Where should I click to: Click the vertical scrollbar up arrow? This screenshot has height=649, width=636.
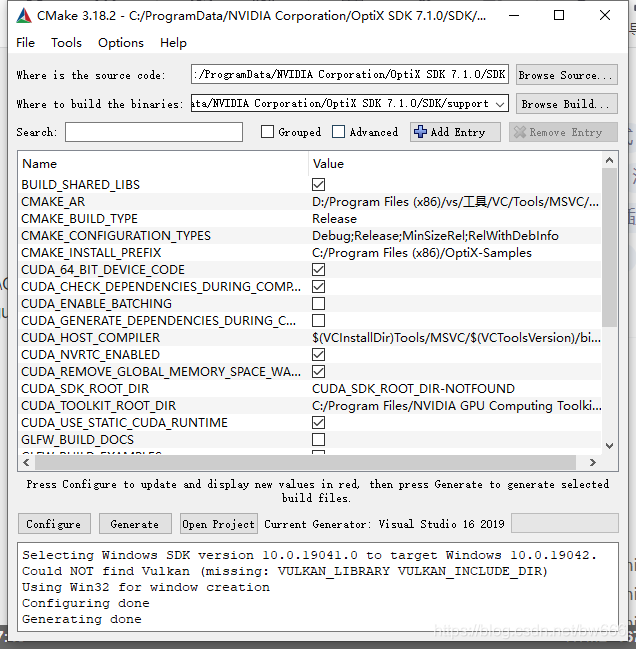coord(610,160)
